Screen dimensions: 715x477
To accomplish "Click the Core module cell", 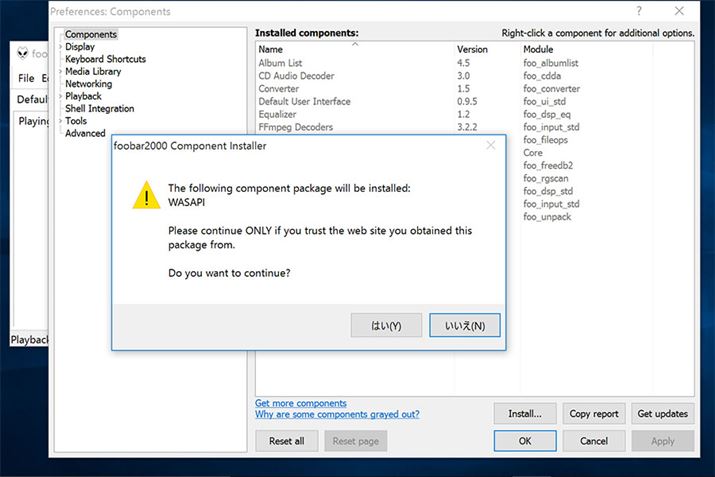I will (x=533, y=152).
